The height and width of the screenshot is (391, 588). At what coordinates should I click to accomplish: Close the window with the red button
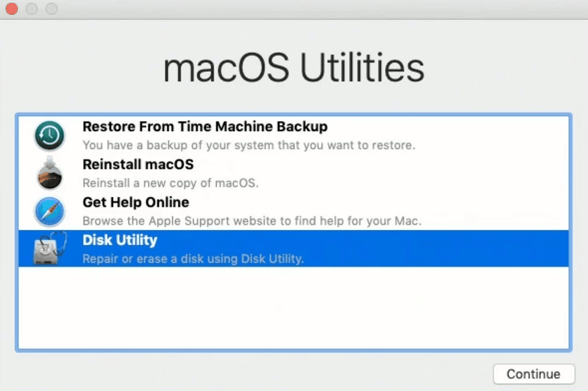(x=12, y=8)
